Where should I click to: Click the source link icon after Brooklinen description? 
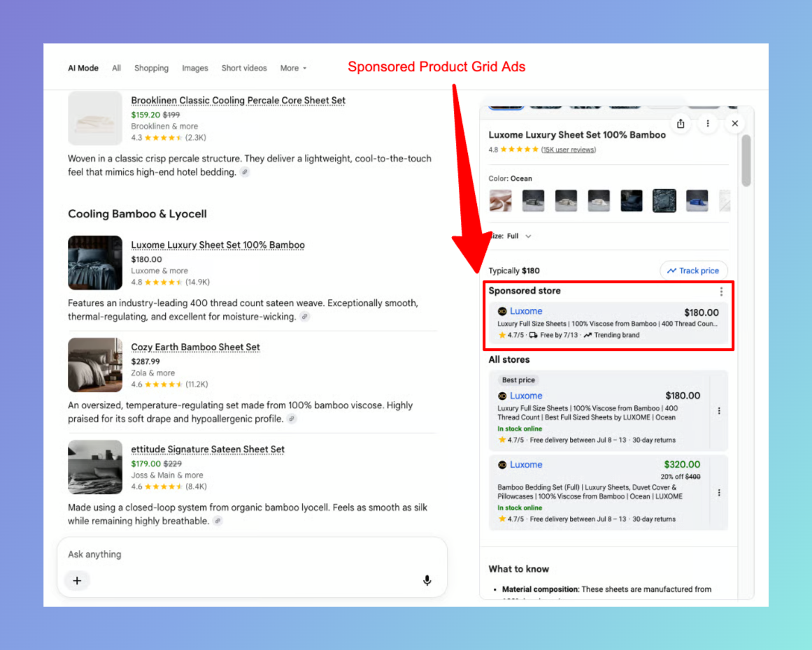click(245, 173)
